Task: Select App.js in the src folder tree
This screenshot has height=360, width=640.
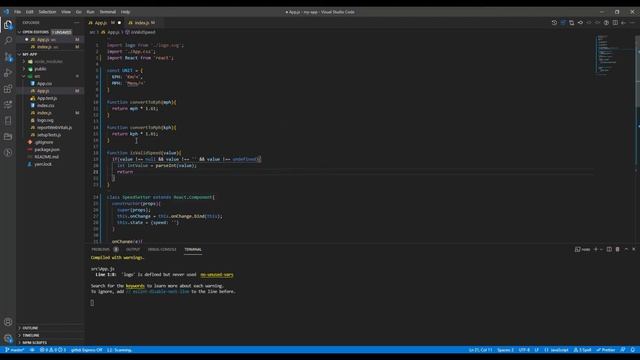Action: click(43, 91)
